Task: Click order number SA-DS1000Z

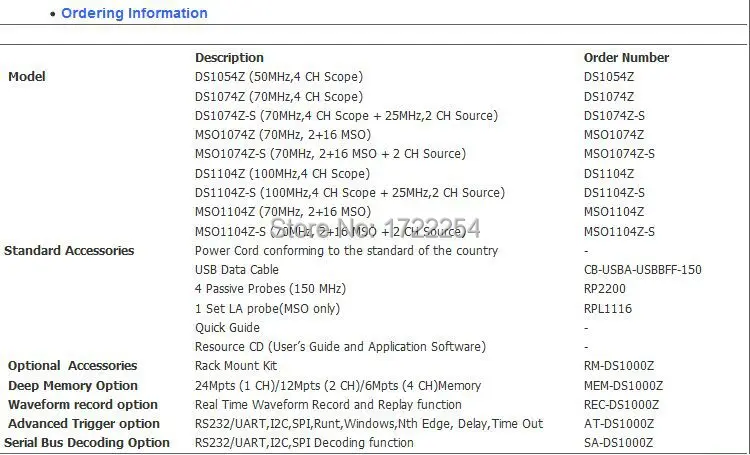Action: pos(618,443)
